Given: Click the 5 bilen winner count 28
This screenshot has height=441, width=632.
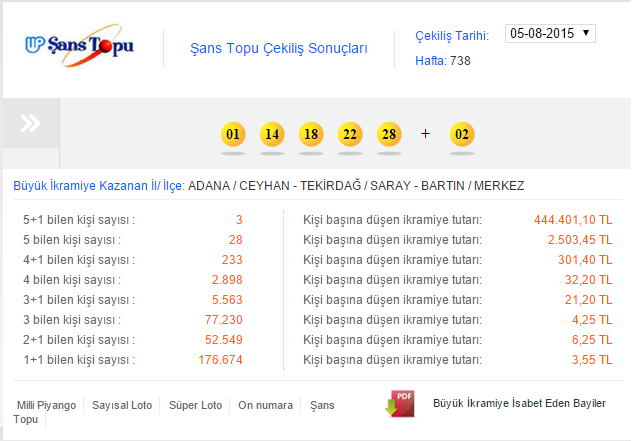Looking at the screenshot, I should (236, 240).
